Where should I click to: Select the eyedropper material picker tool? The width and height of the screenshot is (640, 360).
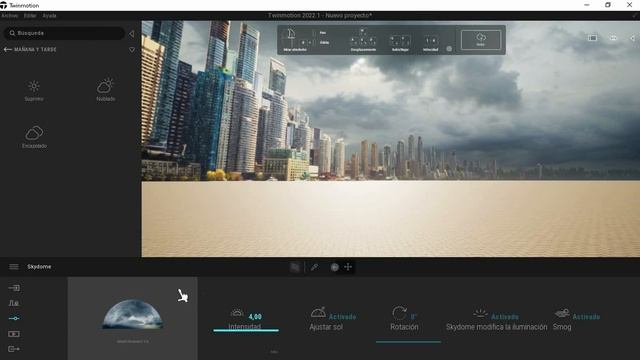(314, 267)
